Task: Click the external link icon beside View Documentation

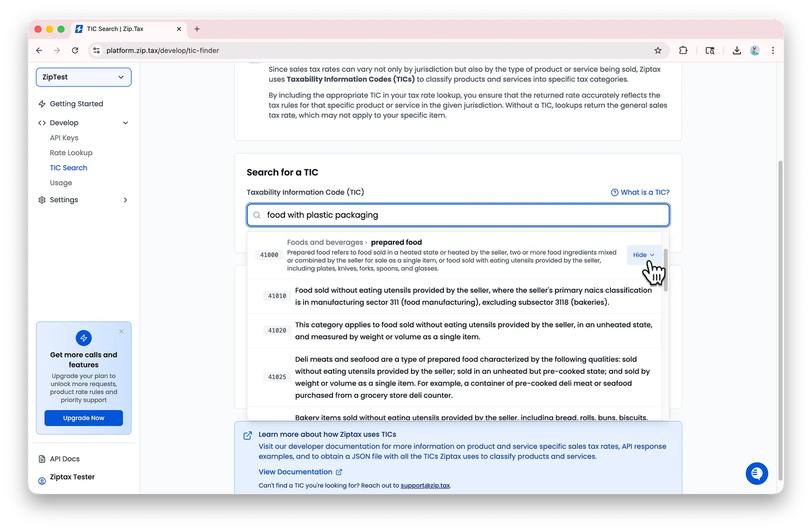Action: [x=339, y=472]
